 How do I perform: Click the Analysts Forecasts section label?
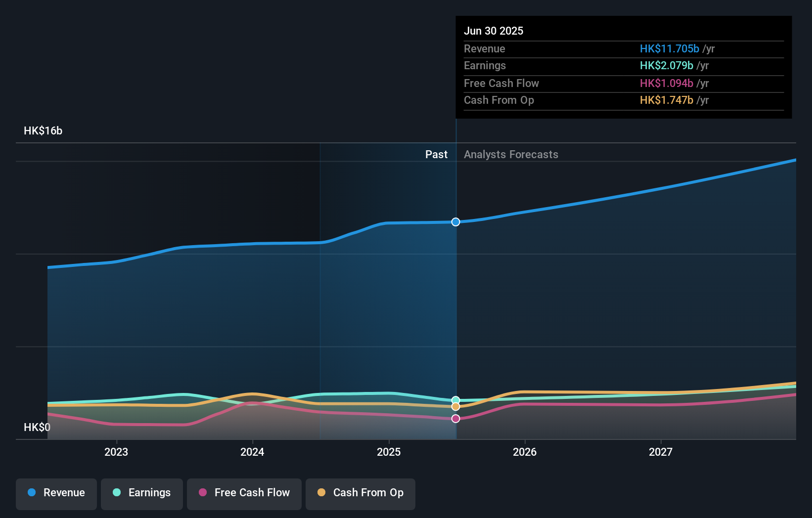(x=511, y=154)
